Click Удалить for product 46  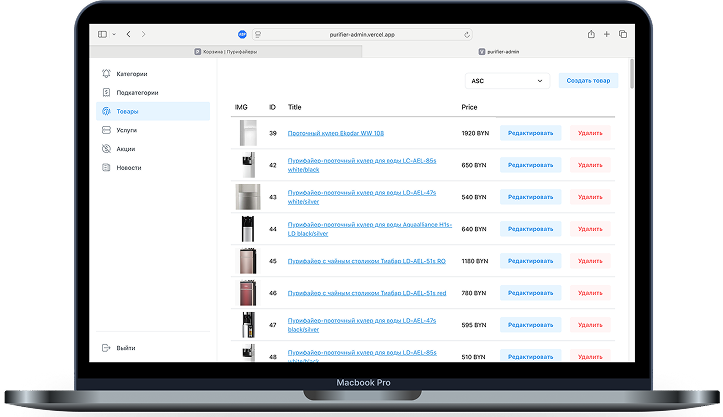point(590,293)
